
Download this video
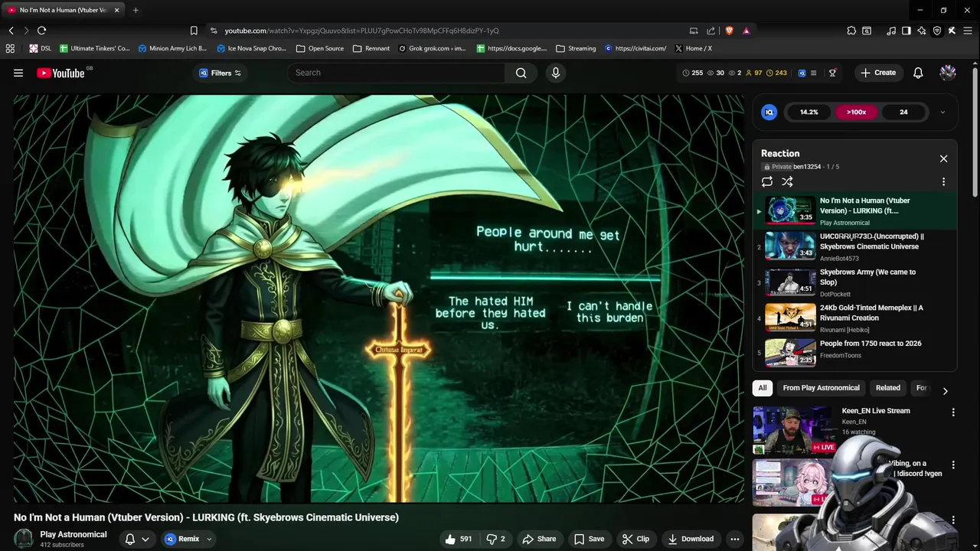point(691,539)
